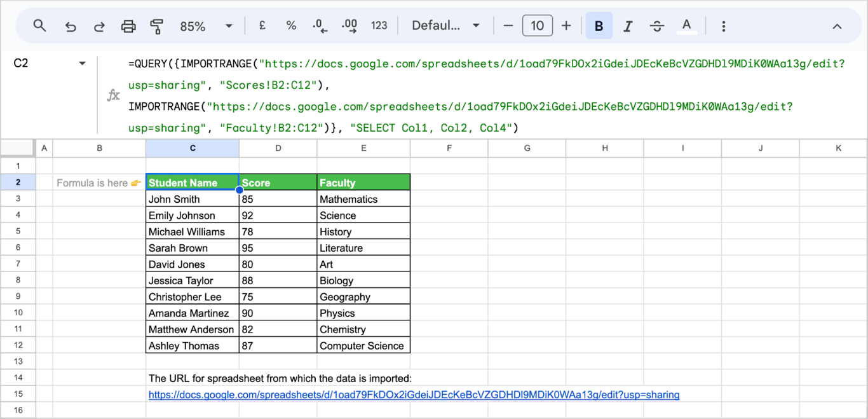Image resolution: width=868 pixels, height=419 pixels.
Task: Decrease decimal places
Action: click(320, 26)
